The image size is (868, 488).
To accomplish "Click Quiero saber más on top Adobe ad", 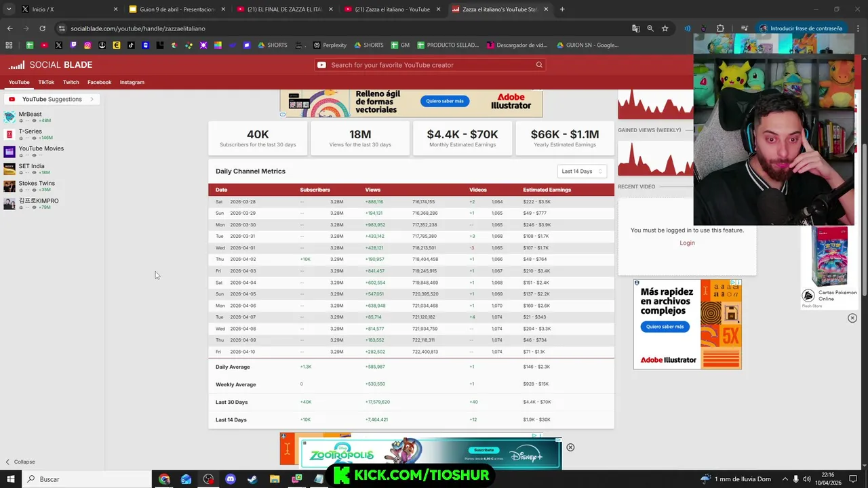I will coord(445,101).
